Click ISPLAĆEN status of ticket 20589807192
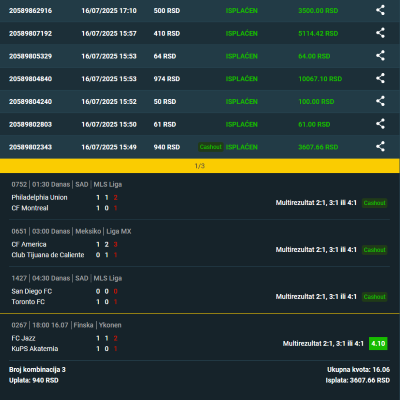The width and height of the screenshot is (400, 400). 242,33
